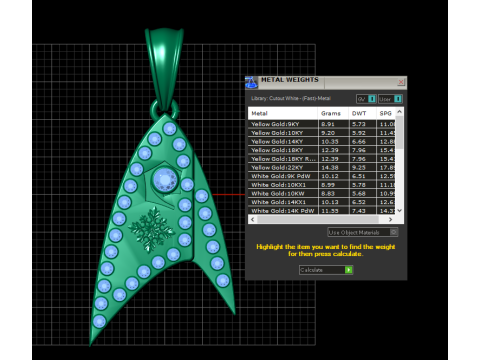Click the large center gemstone on pendant
This screenshot has width=480, height=360.
(165, 180)
